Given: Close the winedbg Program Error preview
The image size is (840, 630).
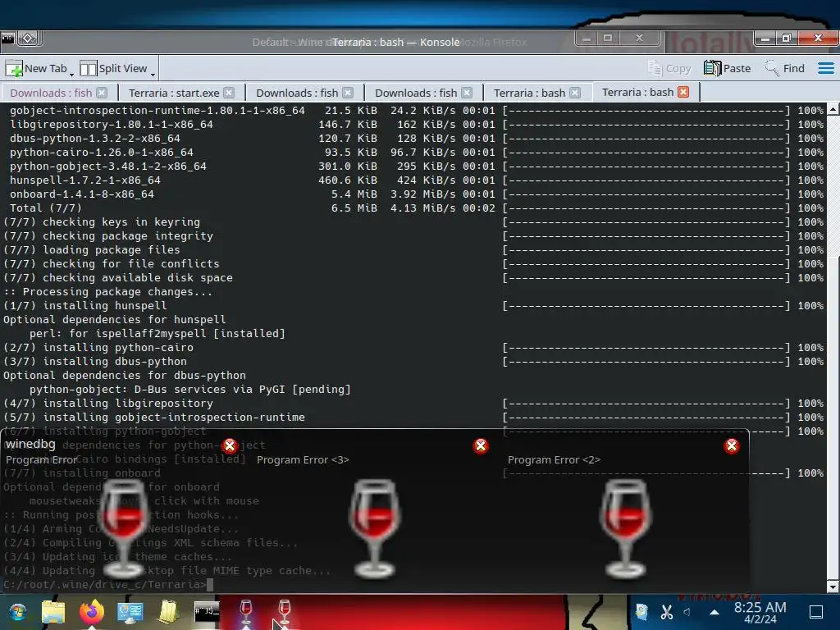Looking at the screenshot, I should pos(230,445).
